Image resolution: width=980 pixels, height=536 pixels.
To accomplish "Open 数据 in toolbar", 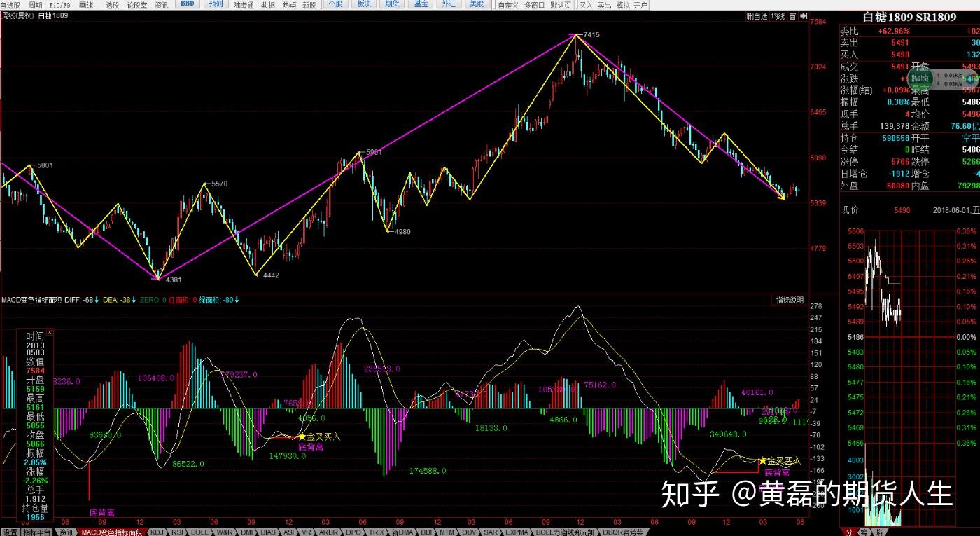I will point(268,4).
